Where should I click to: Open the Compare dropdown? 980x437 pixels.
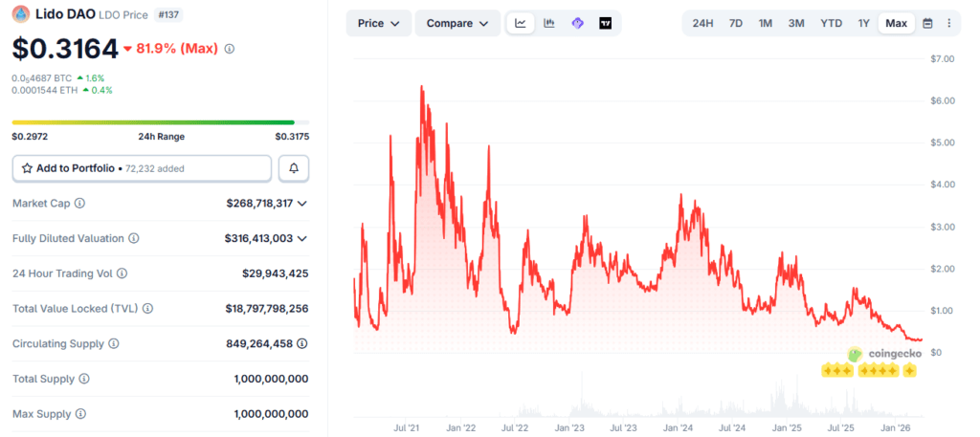[457, 23]
